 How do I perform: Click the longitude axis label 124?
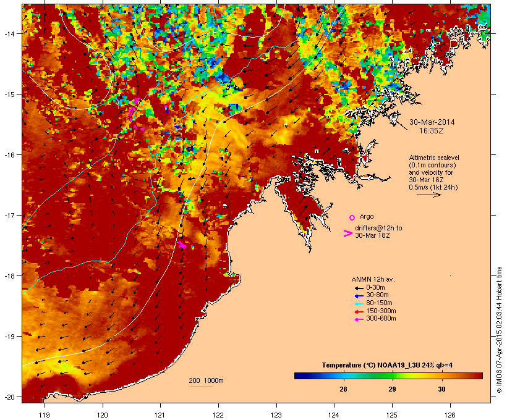tap(334, 415)
